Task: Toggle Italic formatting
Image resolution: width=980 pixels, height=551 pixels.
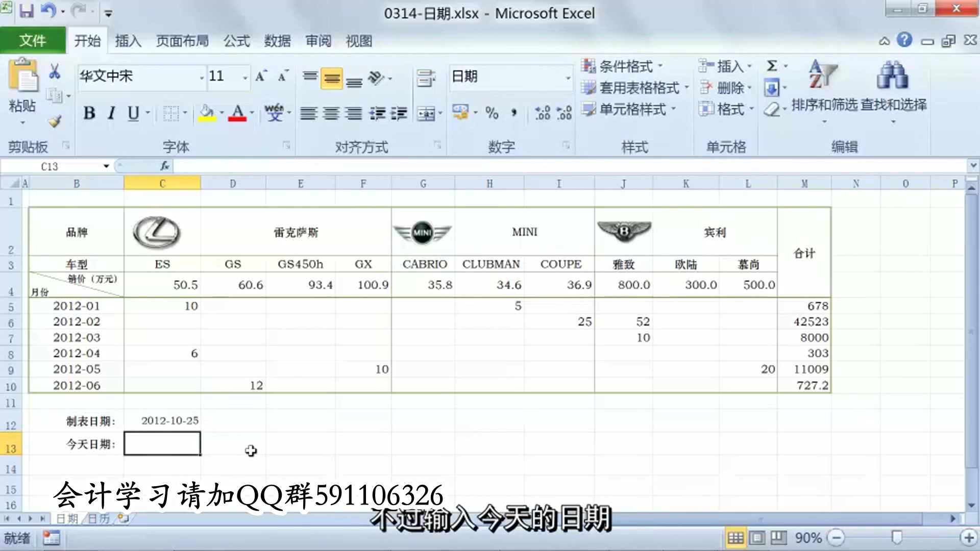Action: (111, 113)
